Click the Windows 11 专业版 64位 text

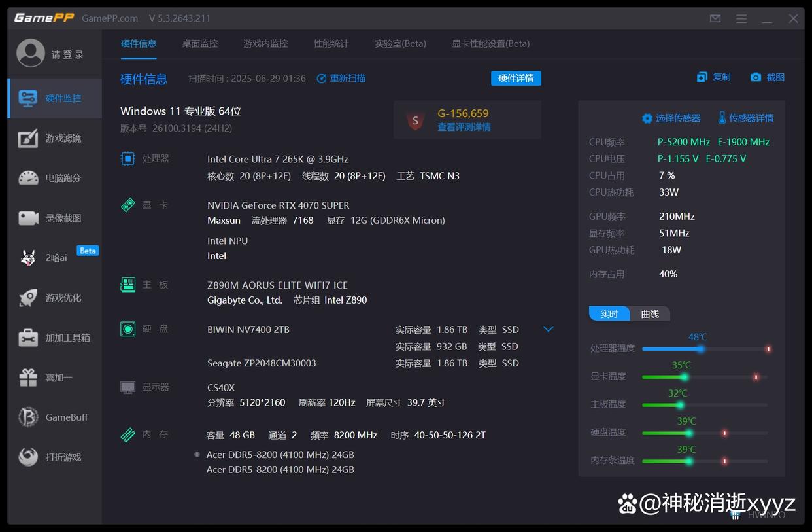pos(180,111)
